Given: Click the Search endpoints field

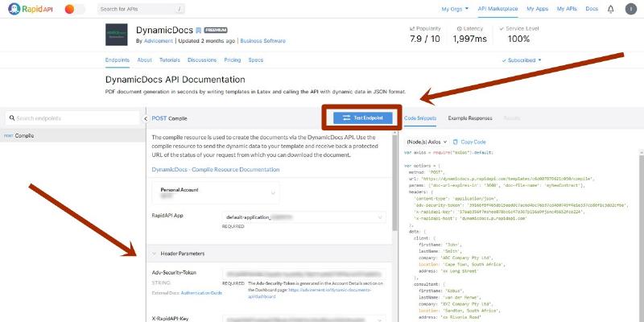Looking at the screenshot, I should point(72,118).
